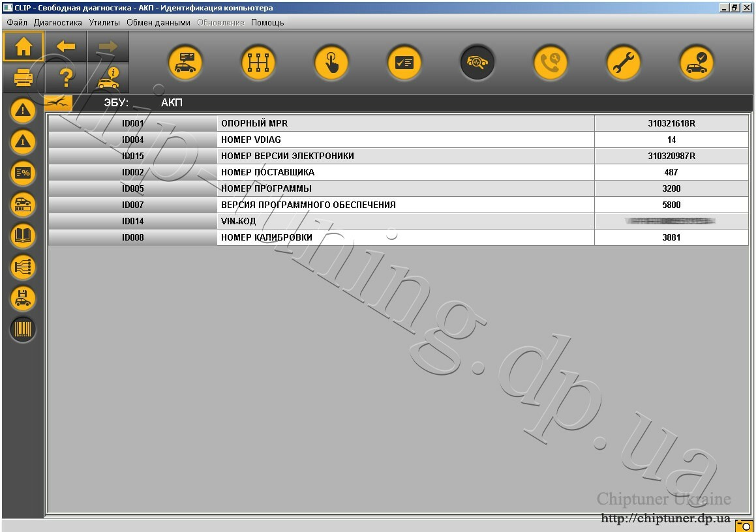The width and height of the screenshot is (756, 532).
Task: Open the question mark help button
Action: pyautogui.click(x=66, y=77)
